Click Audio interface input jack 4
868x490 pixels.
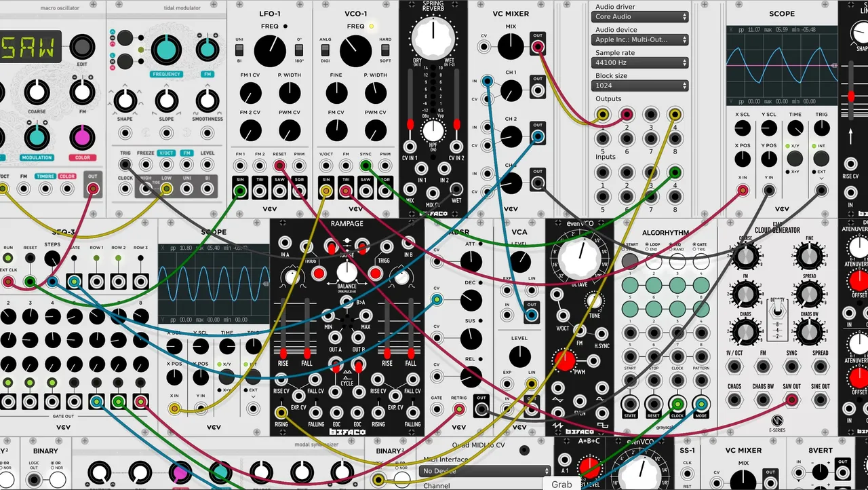674,172
